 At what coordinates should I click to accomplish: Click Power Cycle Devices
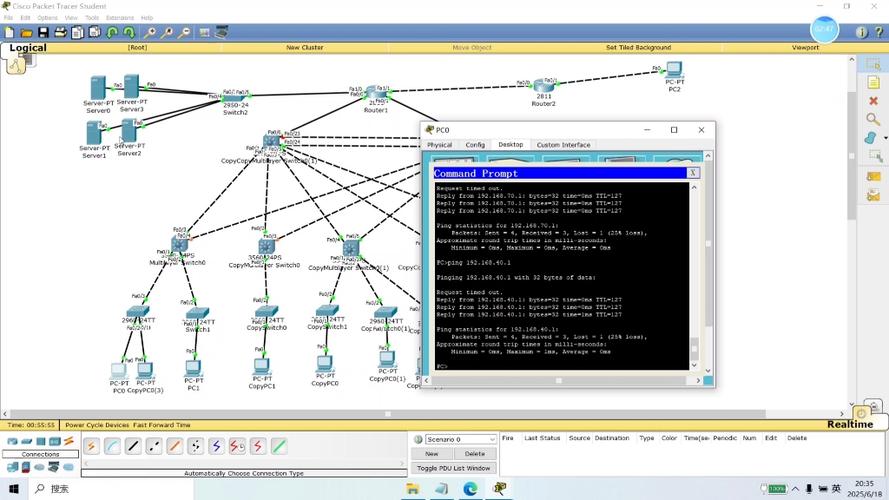(x=98, y=425)
